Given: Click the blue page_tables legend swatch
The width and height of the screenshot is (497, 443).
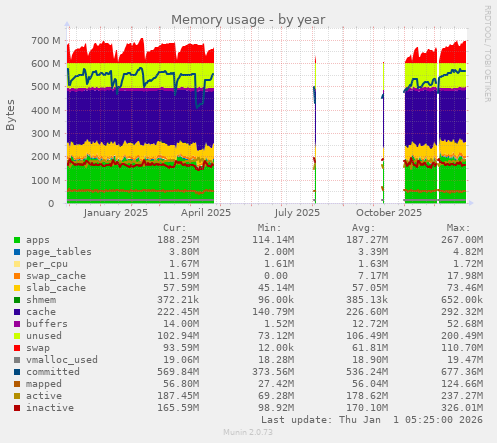Looking at the screenshot, I should (17, 252).
